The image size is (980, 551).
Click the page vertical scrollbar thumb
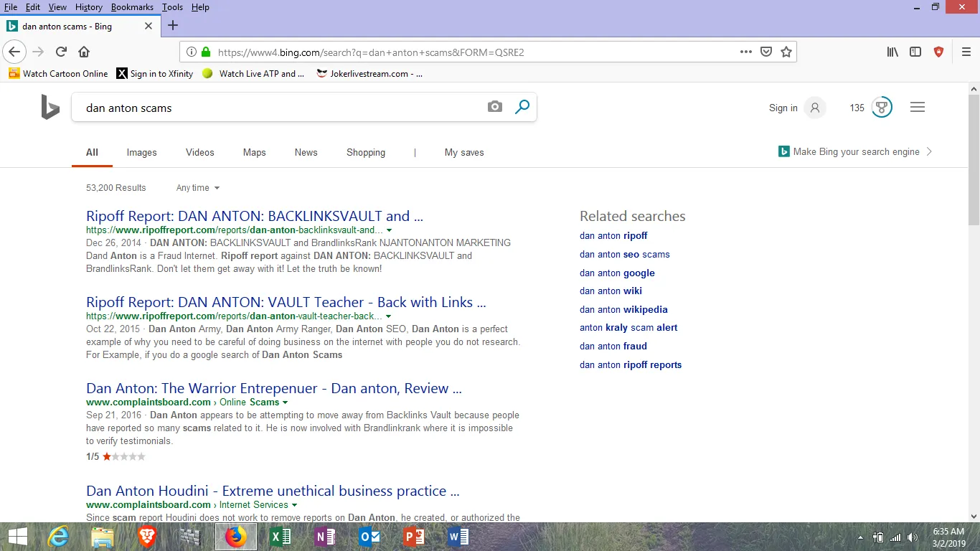[974, 160]
